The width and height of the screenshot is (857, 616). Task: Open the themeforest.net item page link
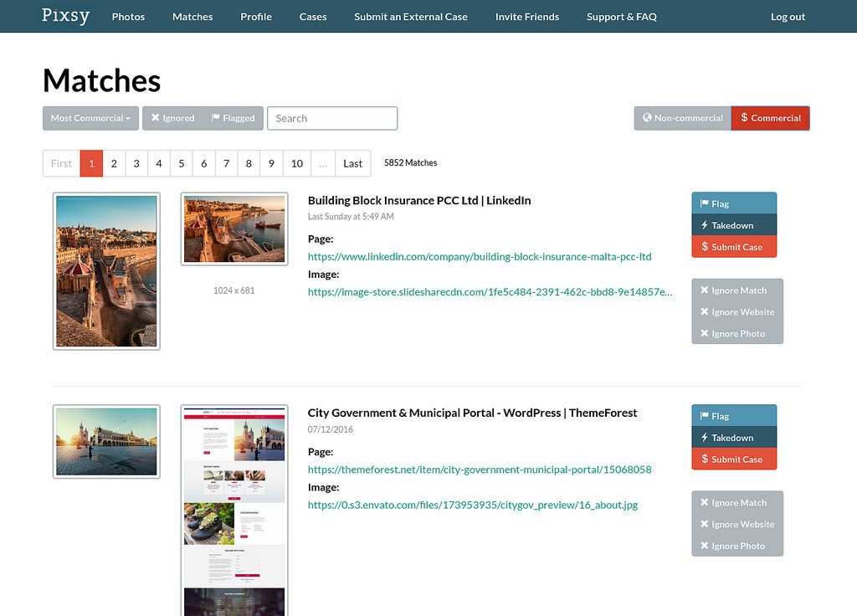tap(480, 470)
